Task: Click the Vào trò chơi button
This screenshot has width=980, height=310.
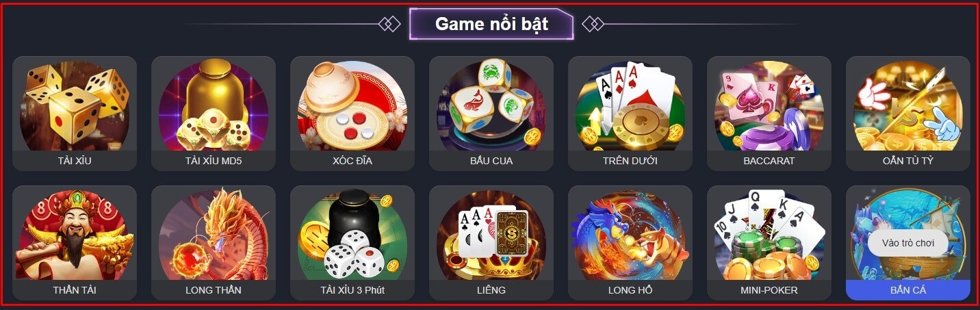Action: click(908, 243)
